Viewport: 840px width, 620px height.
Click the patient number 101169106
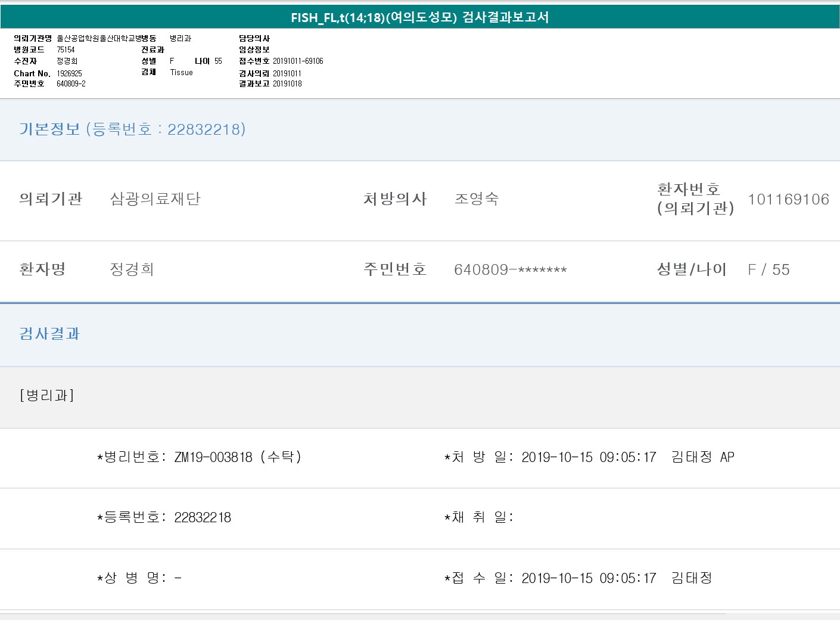pyautogui.click(x=788, y=199)
